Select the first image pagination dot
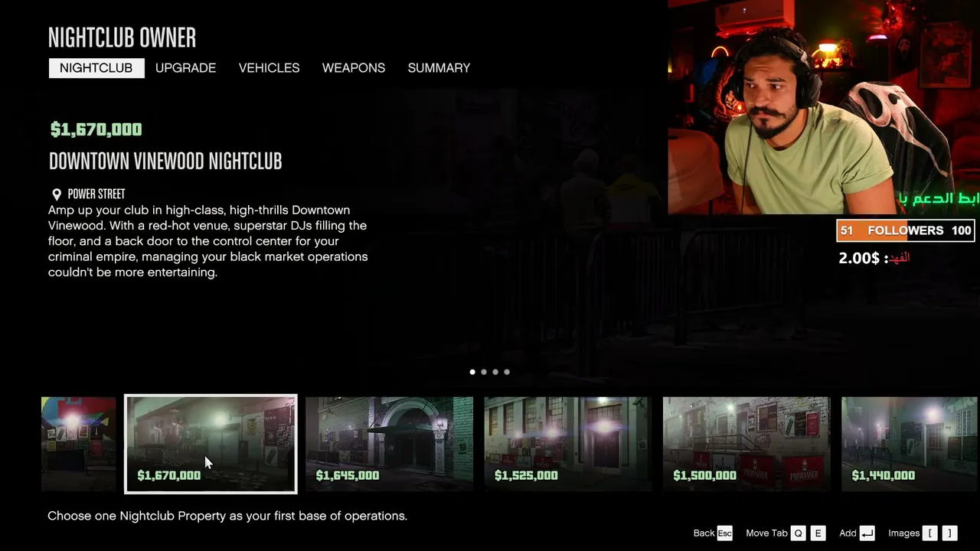The width and height of the screenshot is (980, 551). click(472, 372)
